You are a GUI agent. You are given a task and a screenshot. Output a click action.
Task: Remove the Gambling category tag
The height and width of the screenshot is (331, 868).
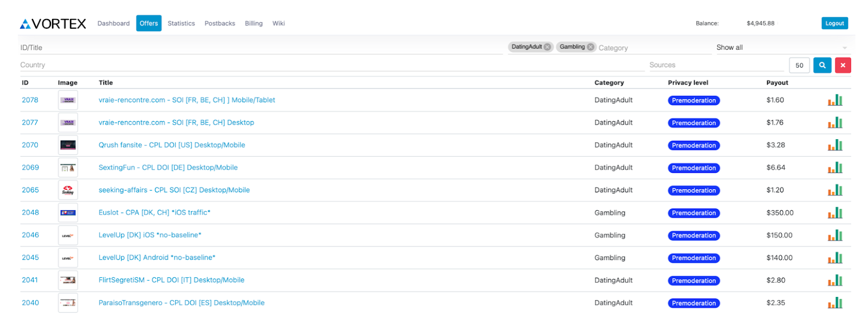pyautogui.click(x=590, y=47)
